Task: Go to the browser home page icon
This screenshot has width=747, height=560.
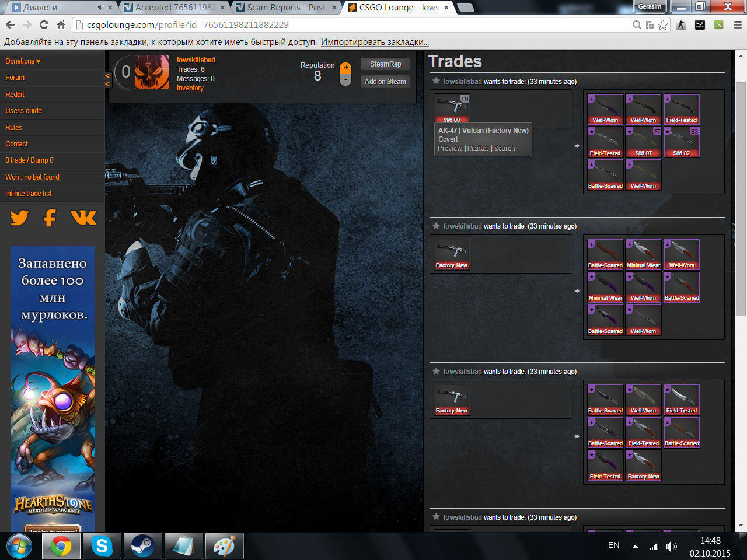Action: point(61,24)
